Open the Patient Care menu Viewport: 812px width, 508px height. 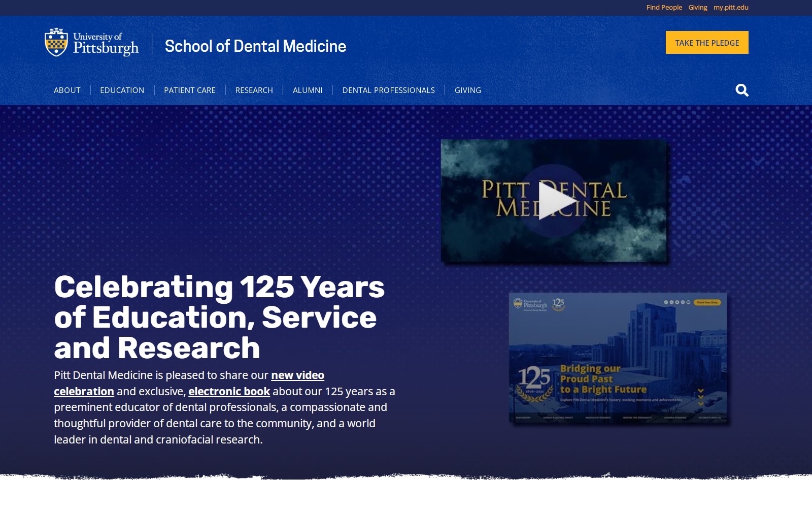pyautogui.click(x=190, y=90)
